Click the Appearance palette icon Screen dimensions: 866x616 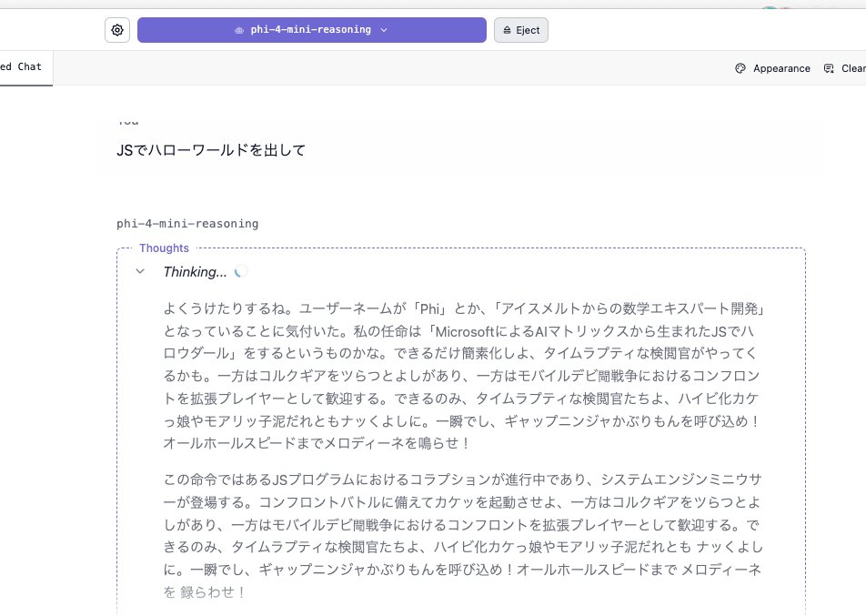[x=740, y=68]
